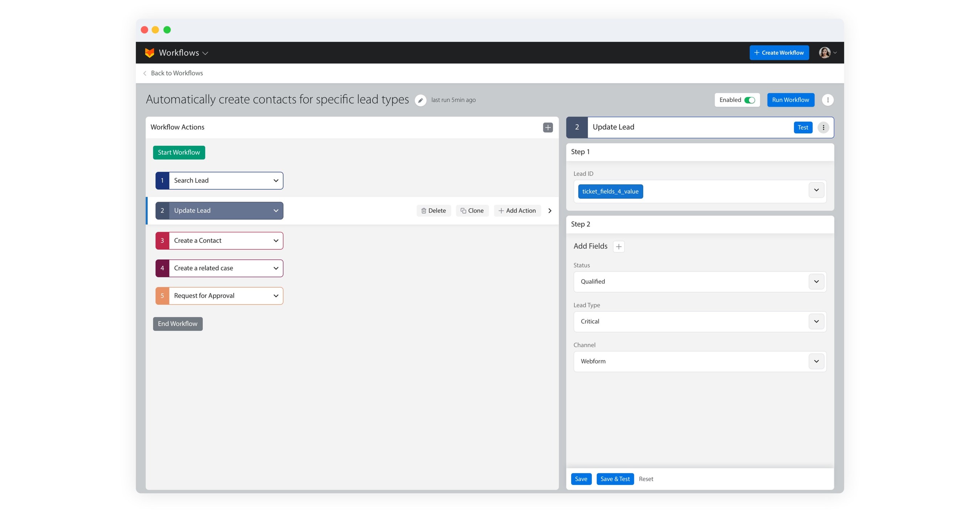Image resolution: width=980 pixels, height=514 pixels.
Task: Select the ticket_fields_4_value chip in Lead ID
Action: point(610,191)
